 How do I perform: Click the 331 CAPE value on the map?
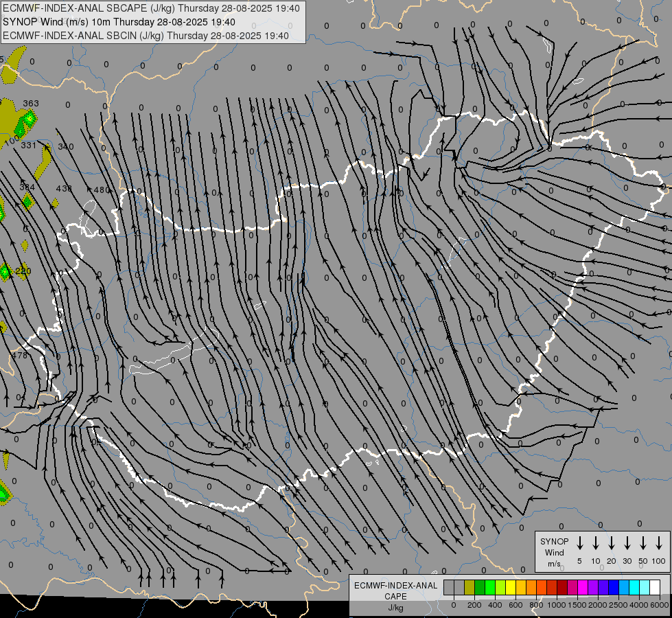coord(29,146)
